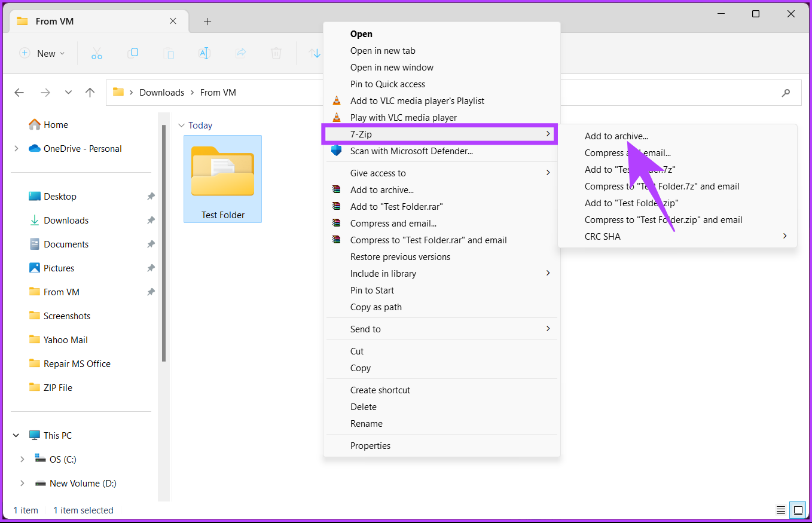
Task: Collapse the This PC tree node
Action: tap(16, 436)
